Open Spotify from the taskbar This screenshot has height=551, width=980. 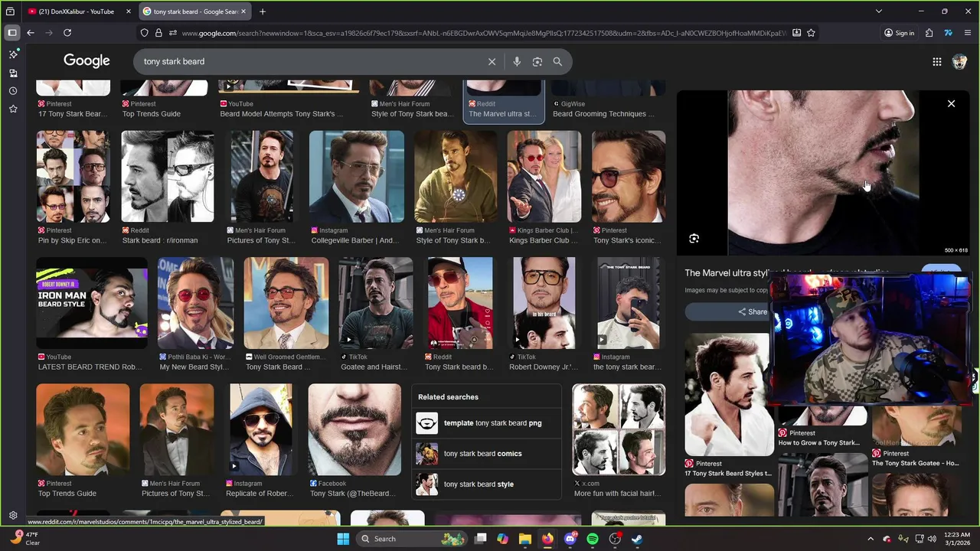[593, 539]
